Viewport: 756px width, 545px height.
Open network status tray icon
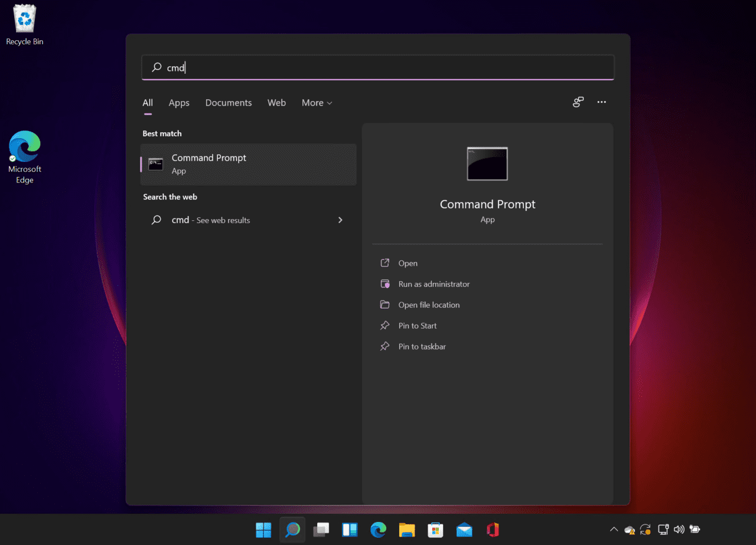pos(663,530)
